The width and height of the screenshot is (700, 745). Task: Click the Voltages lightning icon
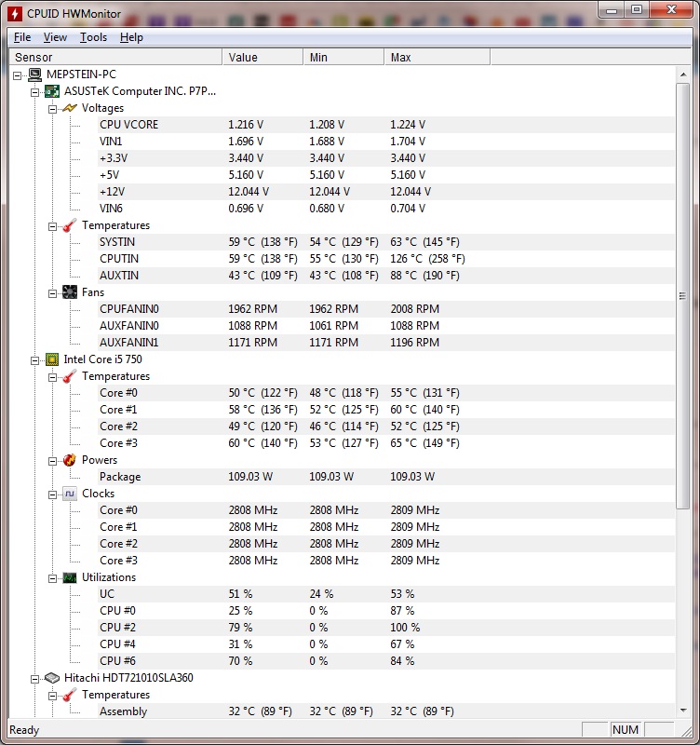click(70, 108)
